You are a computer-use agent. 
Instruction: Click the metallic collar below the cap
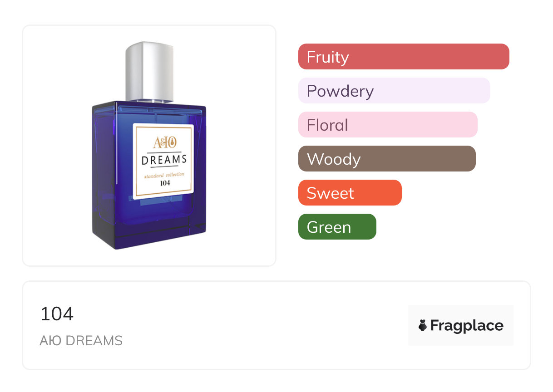(x=150, y=100)
